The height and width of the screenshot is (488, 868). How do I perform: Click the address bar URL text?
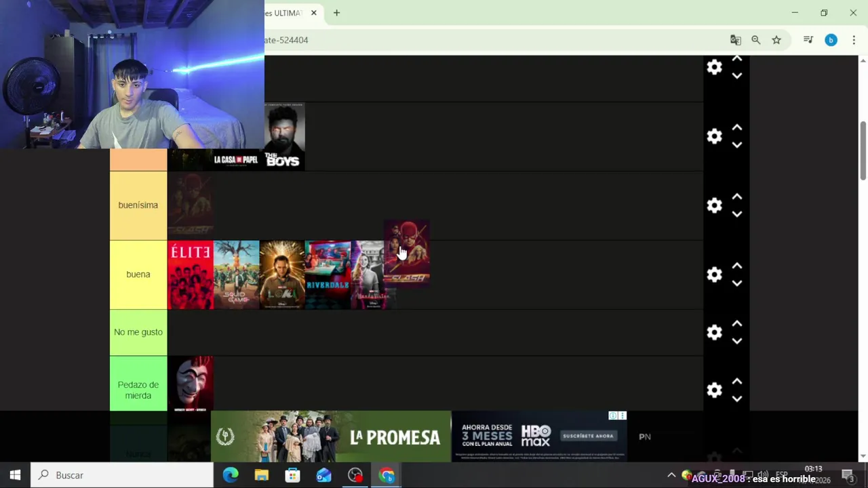point(286,40)
